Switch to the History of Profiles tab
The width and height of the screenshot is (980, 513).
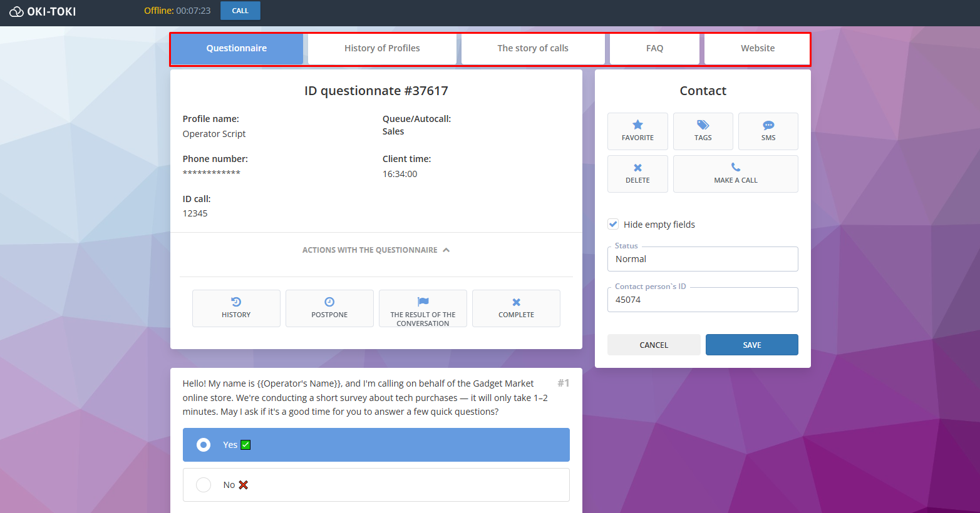click(x=382, y=48)
